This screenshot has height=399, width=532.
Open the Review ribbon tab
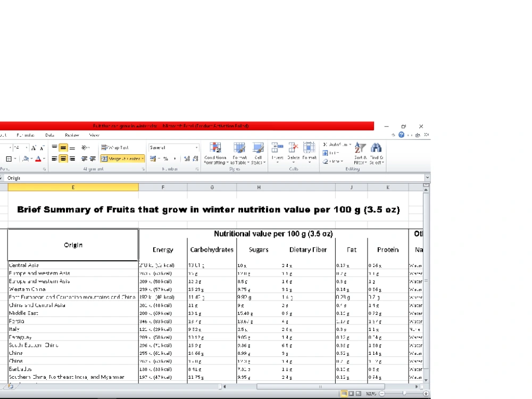pyautogui.click(x=72, y=135)
